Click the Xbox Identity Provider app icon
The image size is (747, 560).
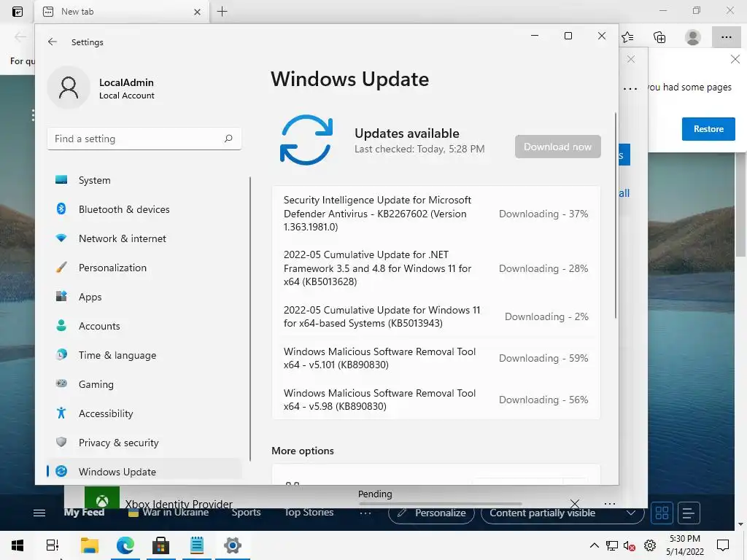coord(102,497)
